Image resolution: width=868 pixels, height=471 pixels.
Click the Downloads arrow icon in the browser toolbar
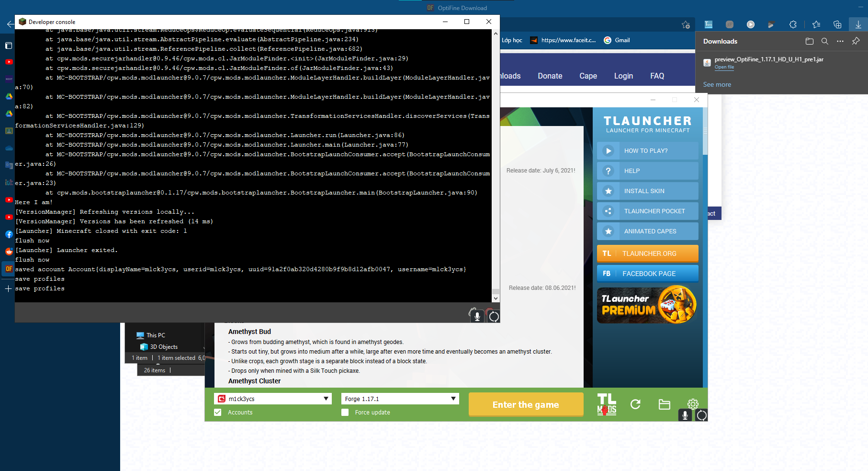tap(858, 24)
